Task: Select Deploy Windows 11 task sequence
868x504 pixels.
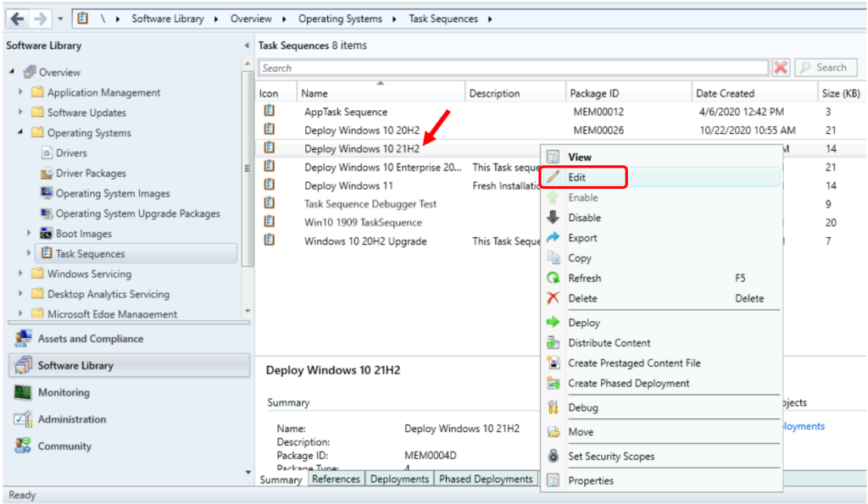Action: [348, 186]
